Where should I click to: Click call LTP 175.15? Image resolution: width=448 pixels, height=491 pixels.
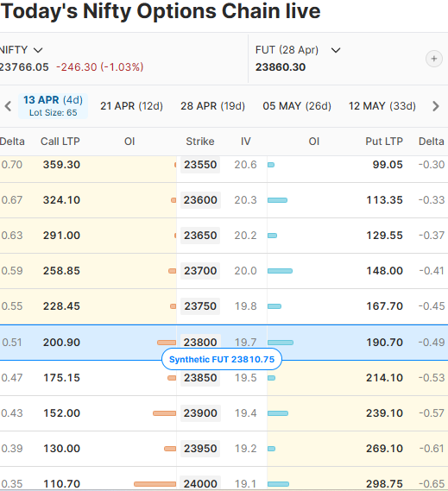[61, 378]
